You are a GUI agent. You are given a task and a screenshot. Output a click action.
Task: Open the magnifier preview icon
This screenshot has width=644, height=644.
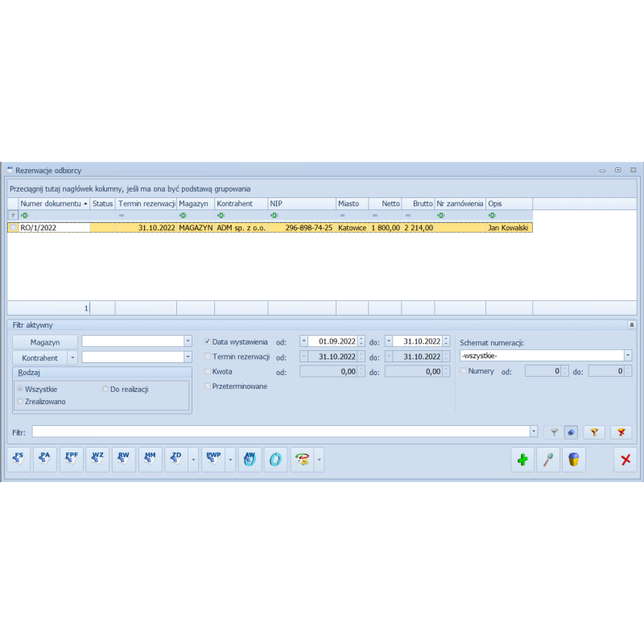(548, 460)
